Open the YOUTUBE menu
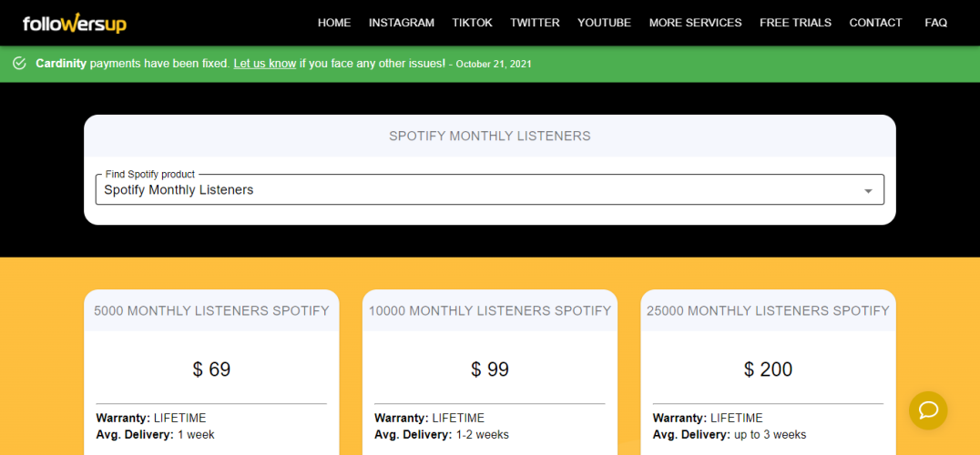980x455 pixels. tap(605, 23)
